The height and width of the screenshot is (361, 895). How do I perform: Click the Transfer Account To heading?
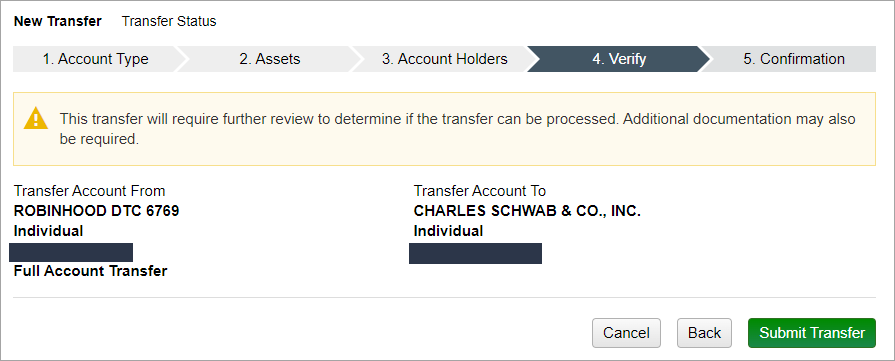(x=480, y=191)
